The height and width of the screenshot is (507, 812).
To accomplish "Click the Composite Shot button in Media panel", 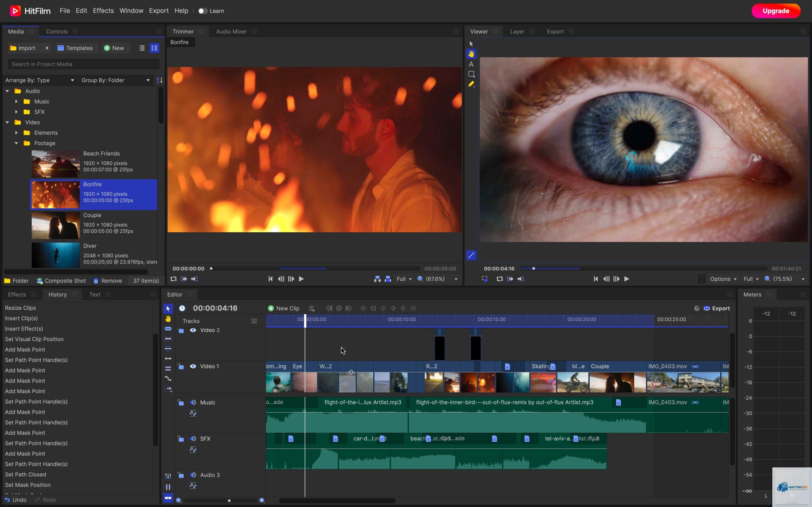I will 61,281.
